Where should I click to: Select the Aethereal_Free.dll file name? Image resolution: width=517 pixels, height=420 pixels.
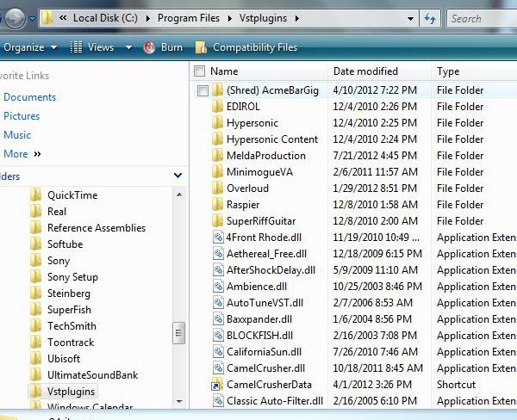[x=267, y=254]
